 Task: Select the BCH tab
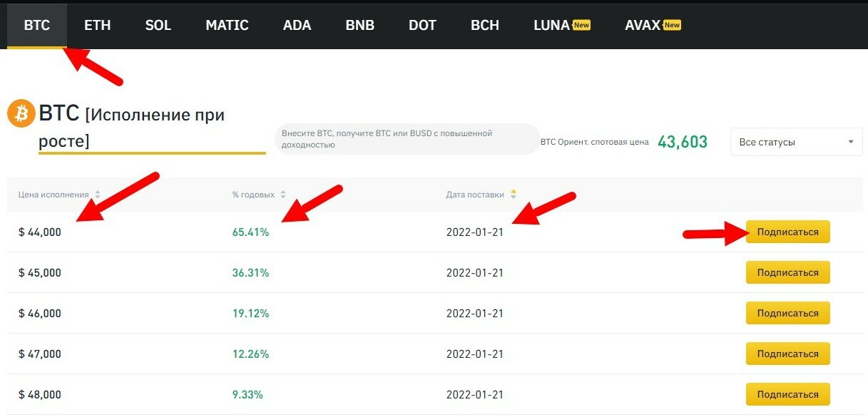coord(485,25)
